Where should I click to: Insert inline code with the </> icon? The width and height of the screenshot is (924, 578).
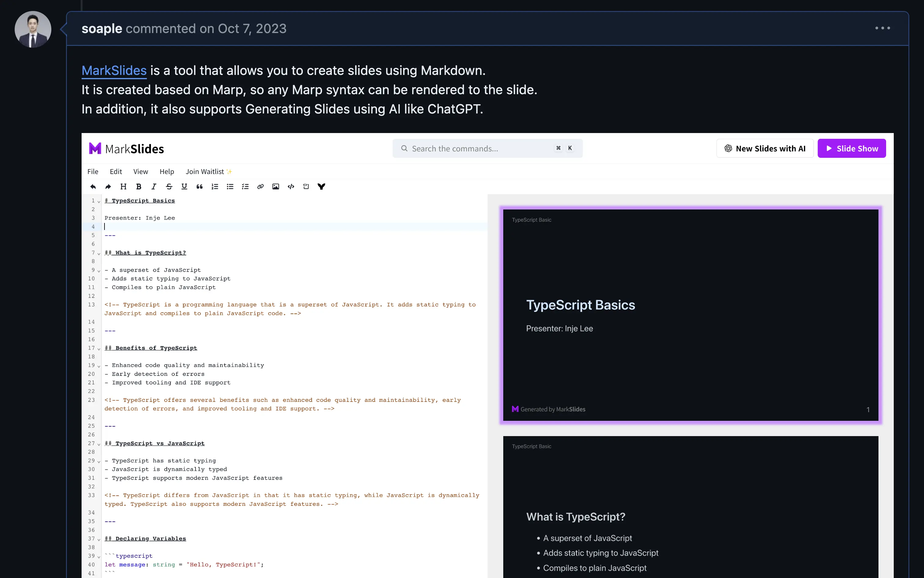[291, 187]
